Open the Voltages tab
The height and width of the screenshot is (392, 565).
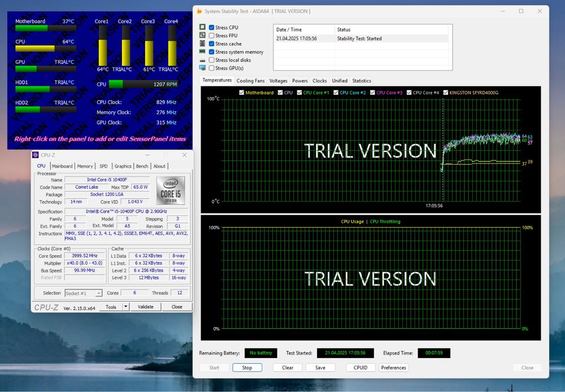coord(278,81)
